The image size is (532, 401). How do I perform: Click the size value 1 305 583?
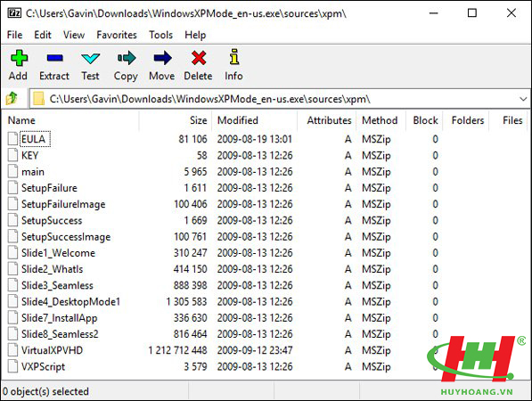[x=186, y=302]
